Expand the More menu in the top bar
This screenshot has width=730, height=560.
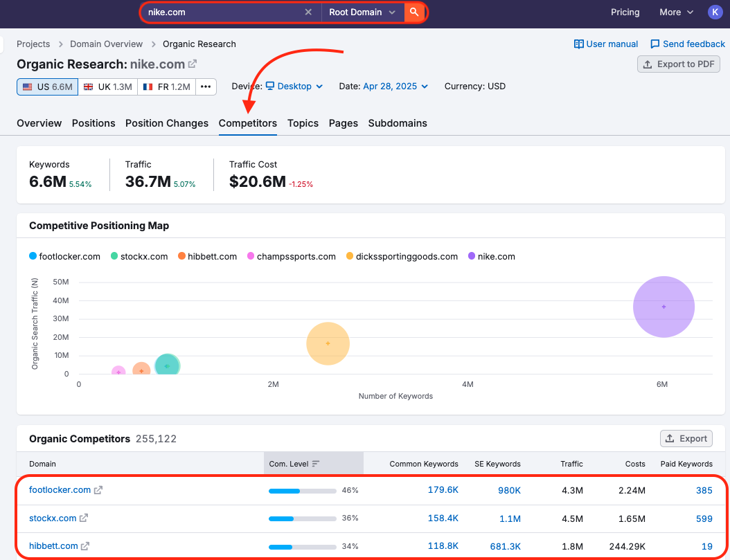675,12
